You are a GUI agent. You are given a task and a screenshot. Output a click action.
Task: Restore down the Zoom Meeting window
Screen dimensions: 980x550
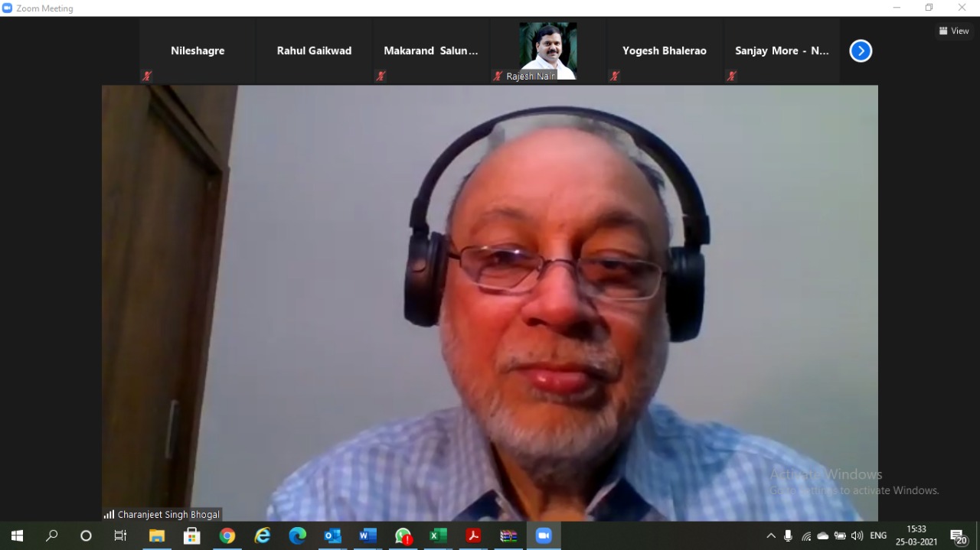[x=929, y=8]
